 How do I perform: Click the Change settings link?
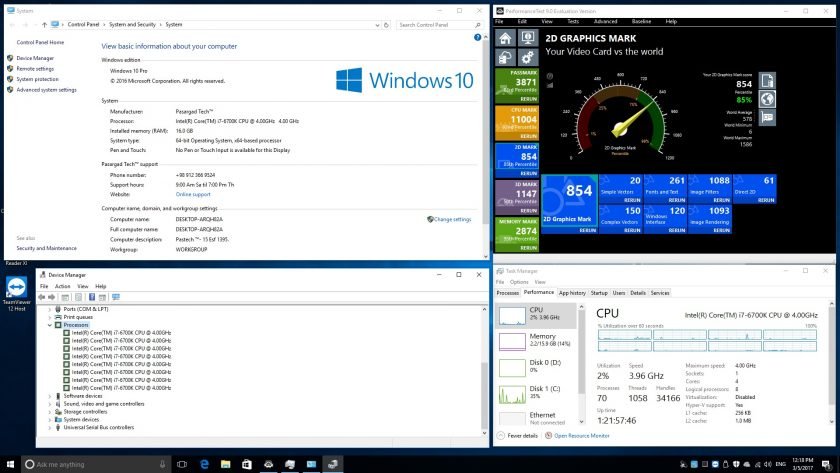click(451, 219)
